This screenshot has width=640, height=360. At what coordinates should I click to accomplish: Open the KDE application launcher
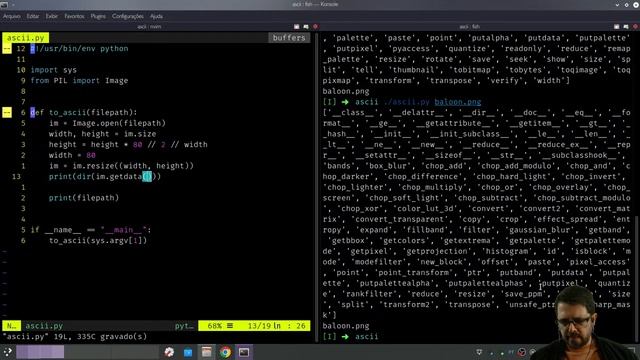click(7, 352)
